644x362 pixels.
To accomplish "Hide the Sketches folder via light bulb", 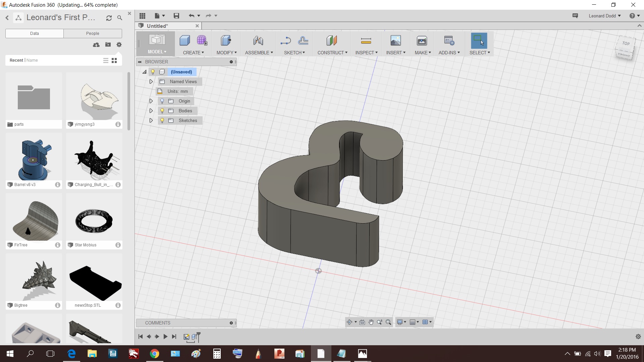I will (162, 120).
